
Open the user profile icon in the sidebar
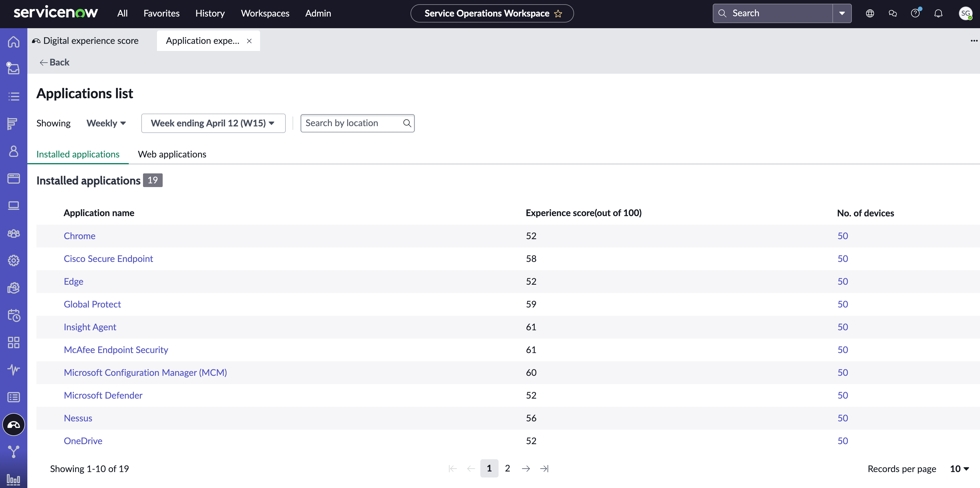(x=14, y=151)
